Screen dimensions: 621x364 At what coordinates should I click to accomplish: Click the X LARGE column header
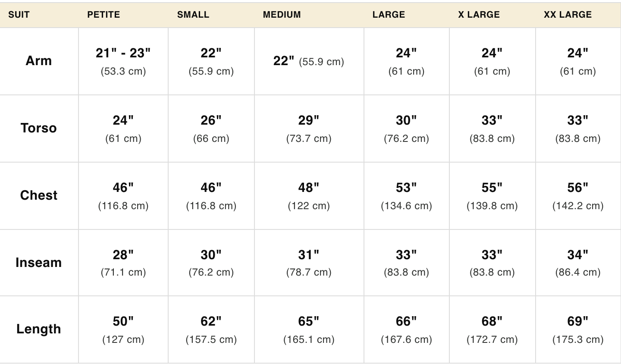[479, 15]
